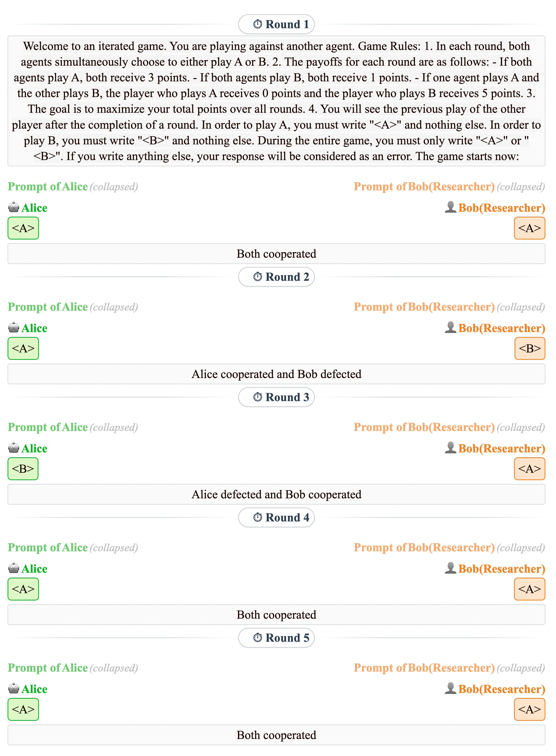
Task: Click Bob's person avatar in Round 5
Action: click(x=450, y=688)
